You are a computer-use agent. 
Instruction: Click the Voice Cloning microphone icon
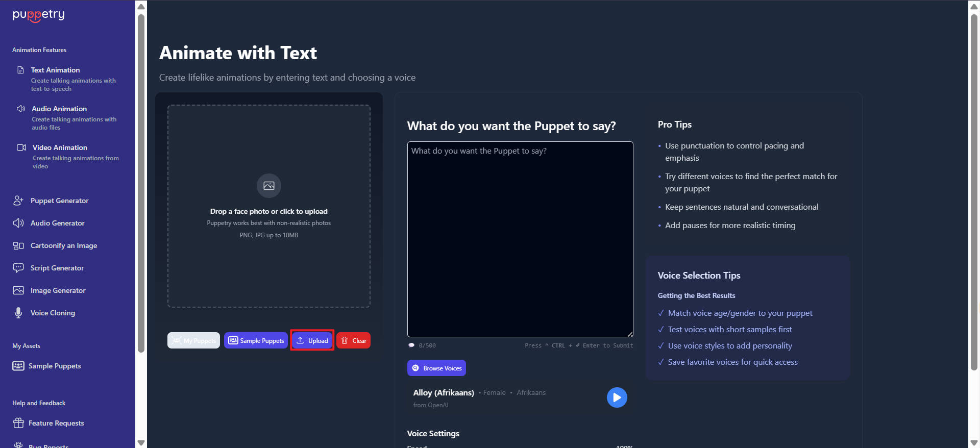pyautogui.click(x=18, y=313)
